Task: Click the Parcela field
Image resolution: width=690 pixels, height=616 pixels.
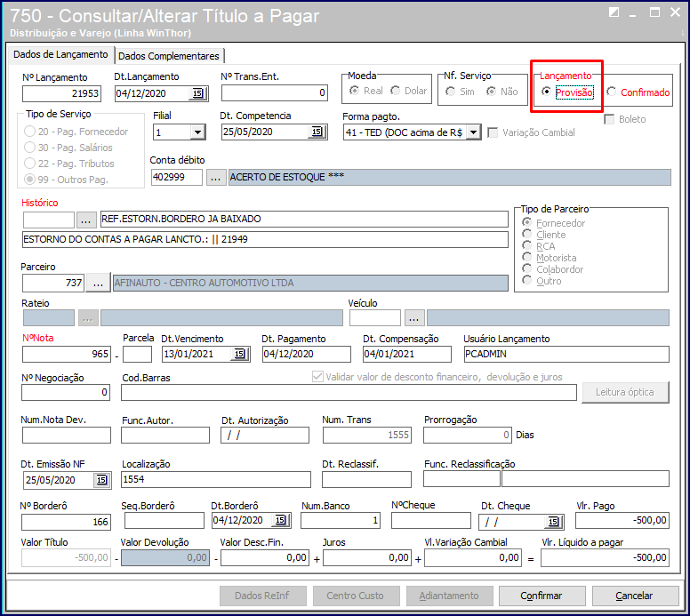Action: point(137,354)
